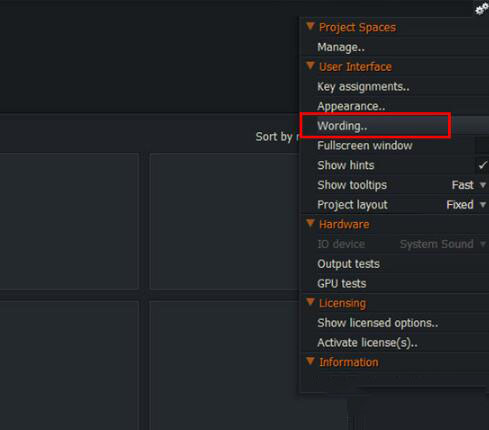Image resolution: width=489 pixels, height=430 pixels.
Task: Click the settings gears icon
Action: (482, 9)
